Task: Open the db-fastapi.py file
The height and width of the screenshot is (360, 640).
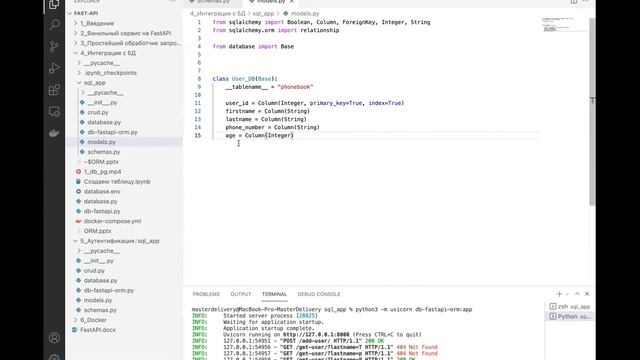Action: point(102,211)
